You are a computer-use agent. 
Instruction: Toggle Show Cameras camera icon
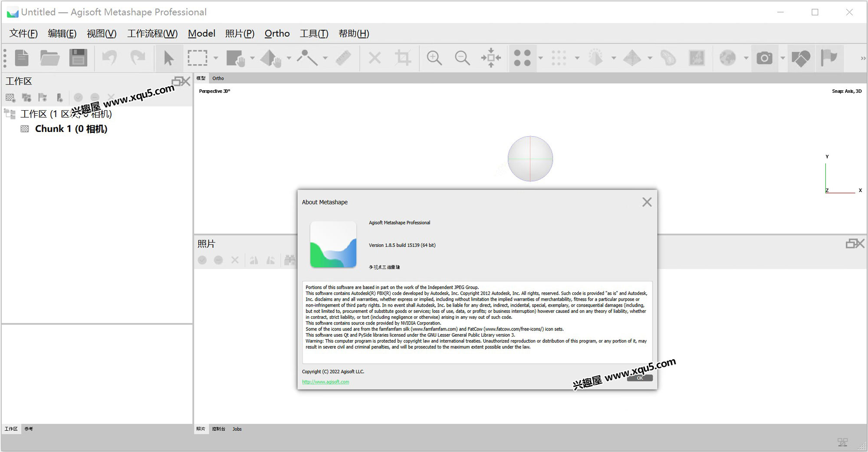[764, 58]
